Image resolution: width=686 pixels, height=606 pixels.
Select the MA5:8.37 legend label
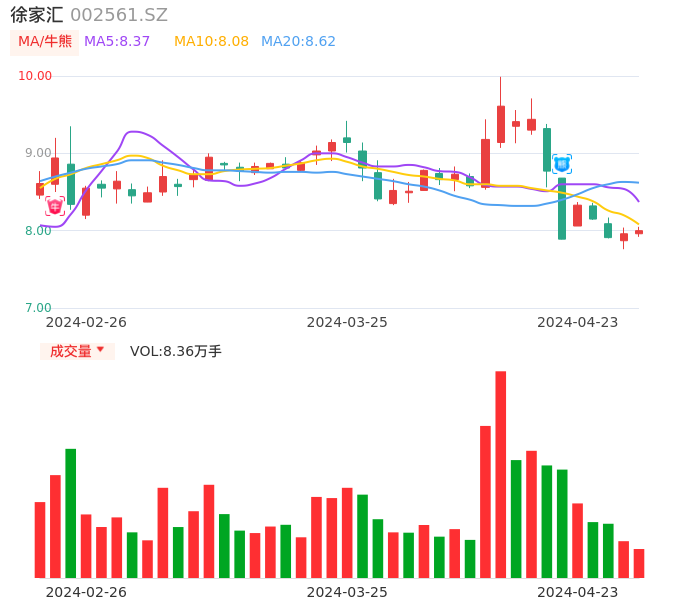[x=117, y=42]
